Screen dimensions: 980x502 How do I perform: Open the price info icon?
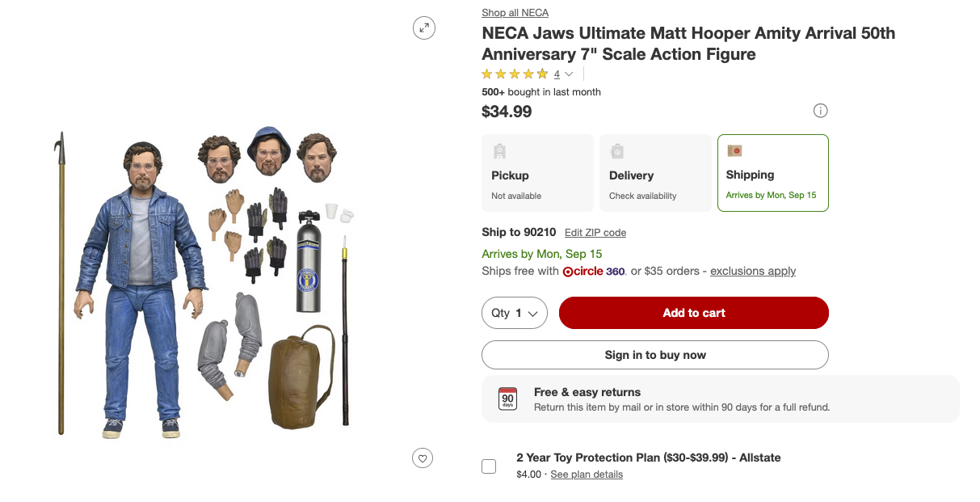click(820, 111)
